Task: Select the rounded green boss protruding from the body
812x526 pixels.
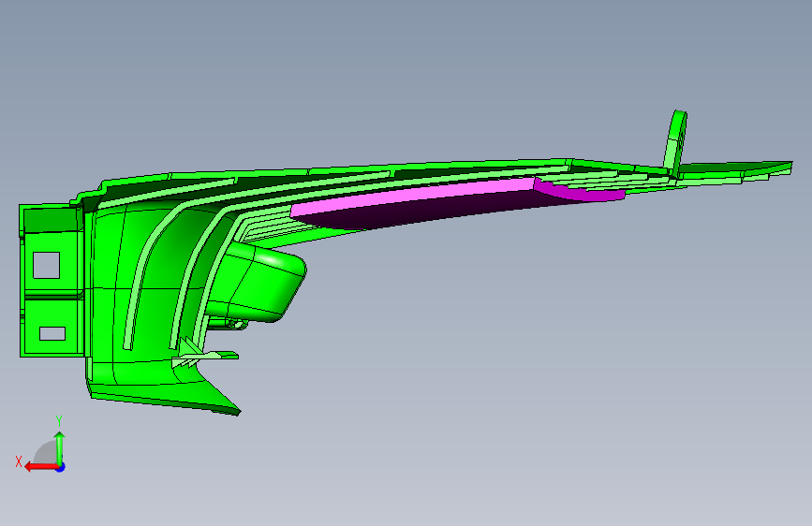Action: click(257, 284)
